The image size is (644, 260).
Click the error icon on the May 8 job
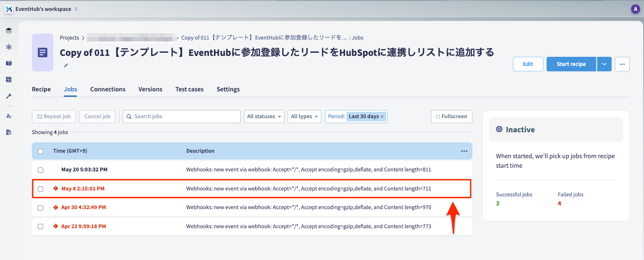click(x=56, y=188)
